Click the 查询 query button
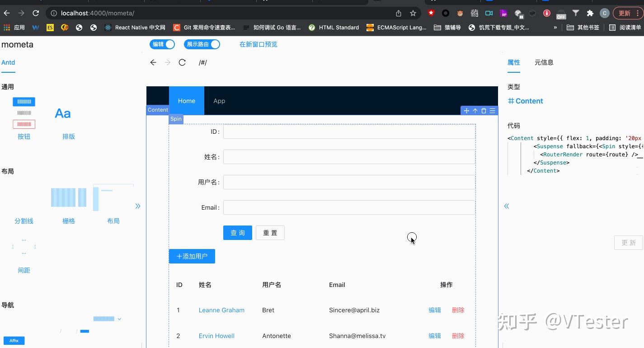Screen dimensions: 644x348 237,232
